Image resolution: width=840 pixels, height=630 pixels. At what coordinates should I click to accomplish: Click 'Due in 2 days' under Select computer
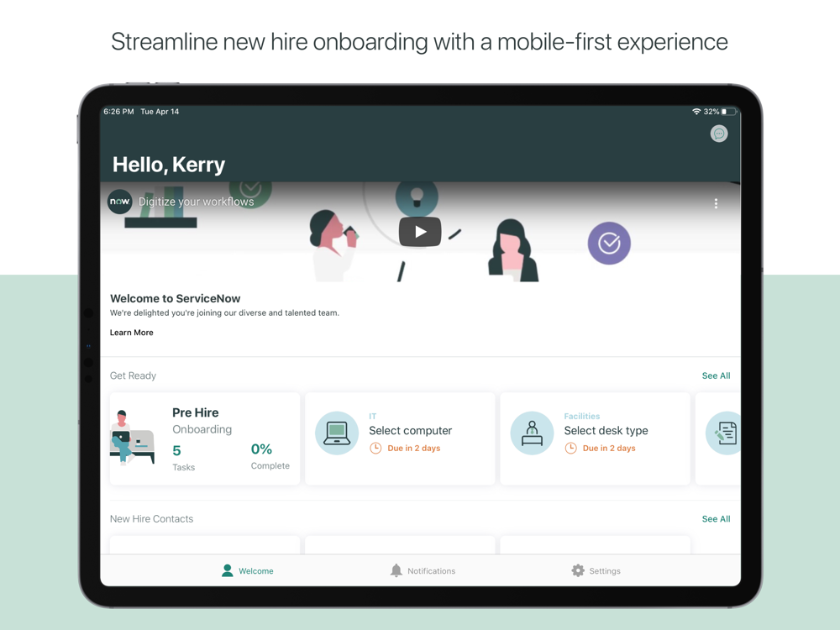point(413,448)
